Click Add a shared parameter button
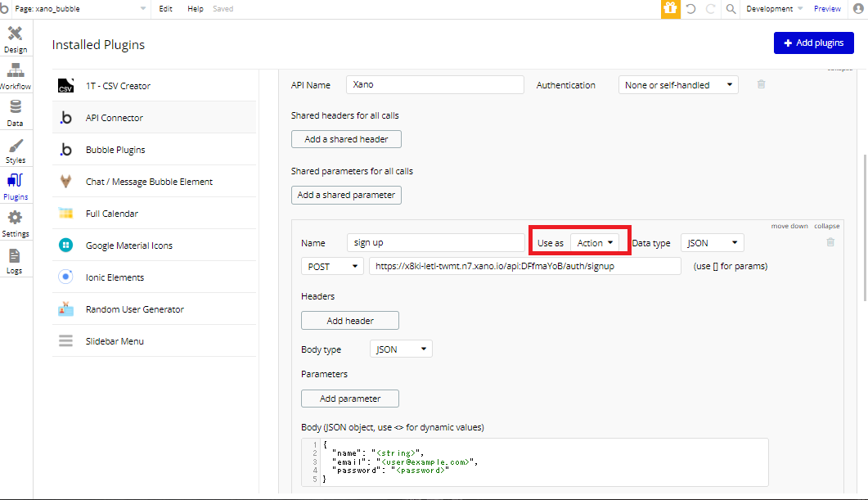Image resolution: width=868 pixels, height=500 pixels. (x=346, y=195)
